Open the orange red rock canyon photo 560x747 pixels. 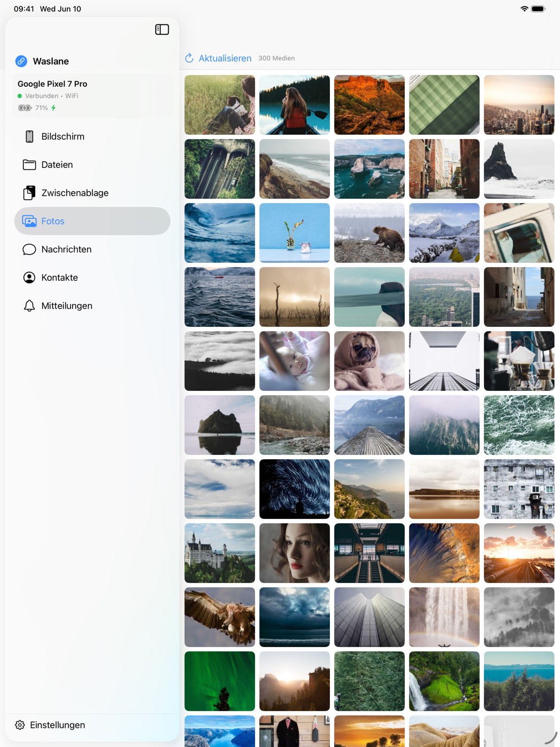coord(370,105)
